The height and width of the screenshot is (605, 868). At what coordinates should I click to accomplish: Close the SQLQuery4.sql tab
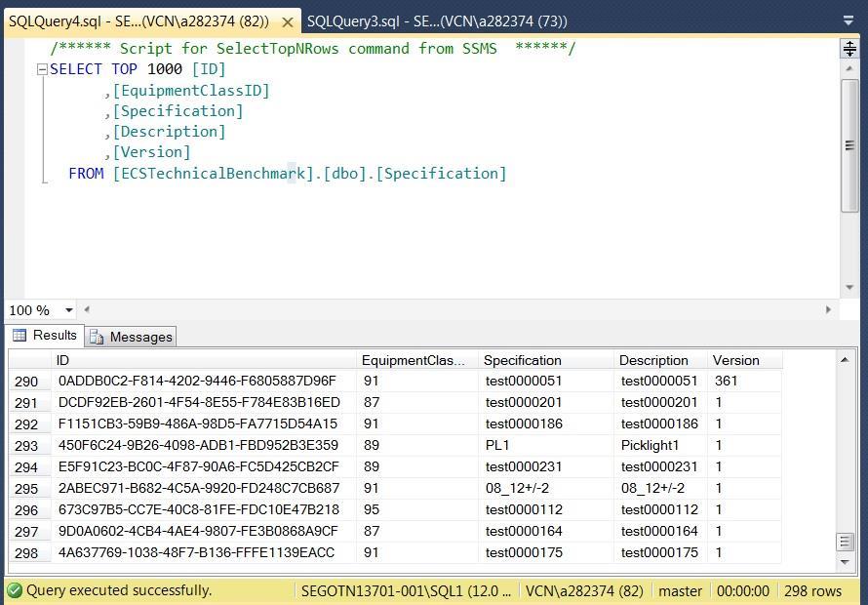[x=288, y=22]
